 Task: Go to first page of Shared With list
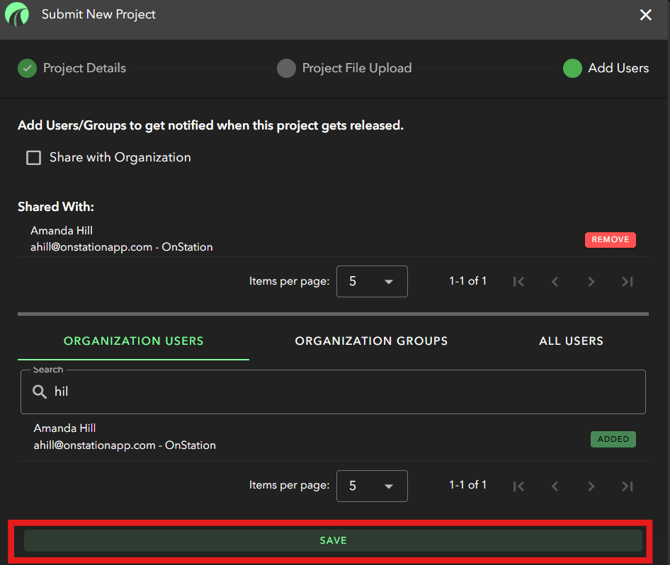tap(518, 282)
